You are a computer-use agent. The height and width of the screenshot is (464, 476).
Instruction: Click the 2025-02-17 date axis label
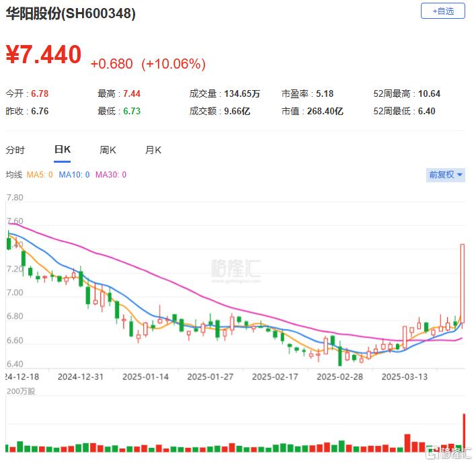(275, 377)
